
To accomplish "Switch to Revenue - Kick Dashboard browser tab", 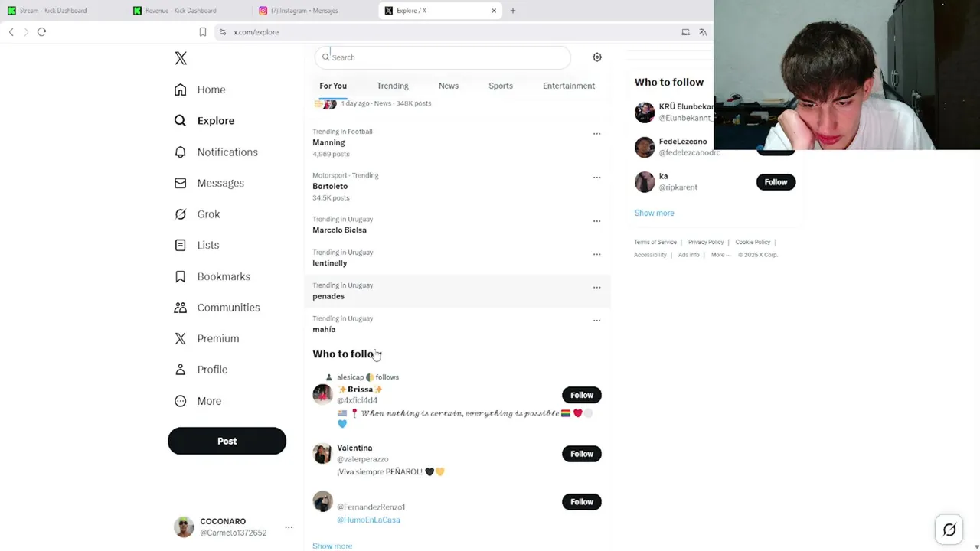I will coord(188,11).
